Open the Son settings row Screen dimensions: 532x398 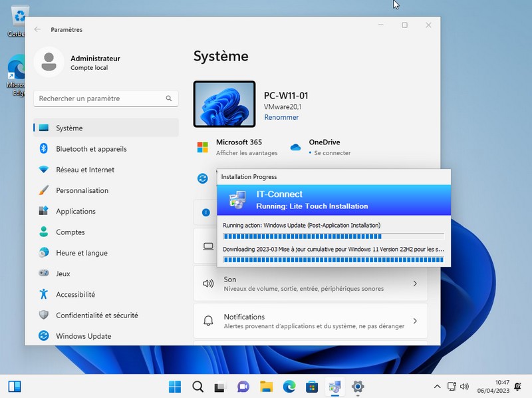pos(311,284)
